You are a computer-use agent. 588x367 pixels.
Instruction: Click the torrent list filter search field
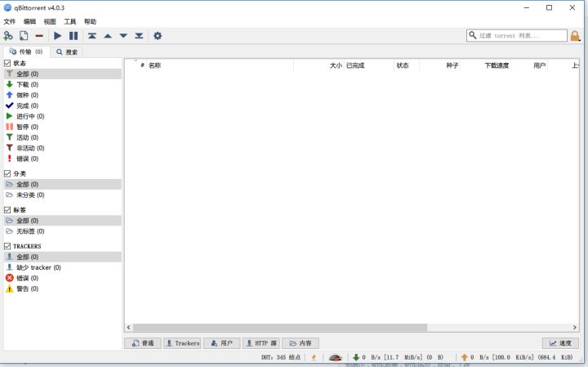click(x=517, y=36)
